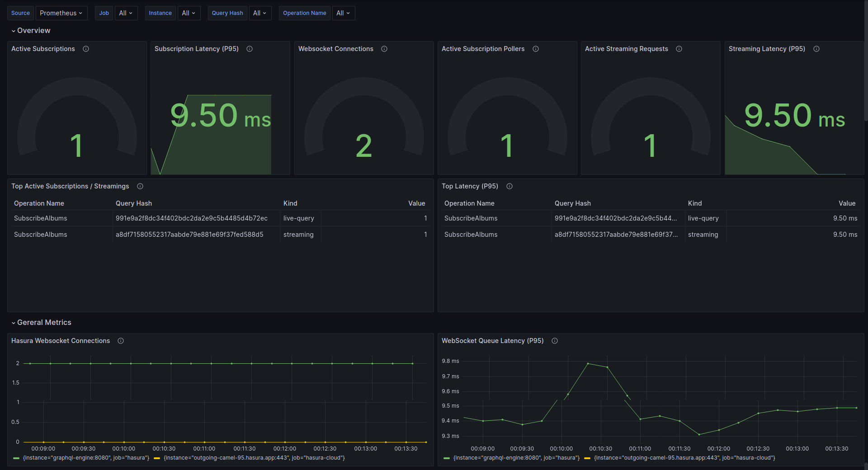Open the Job variable dropdown
This screenshot has width=868, height=470.
click(x=126, y=13)
